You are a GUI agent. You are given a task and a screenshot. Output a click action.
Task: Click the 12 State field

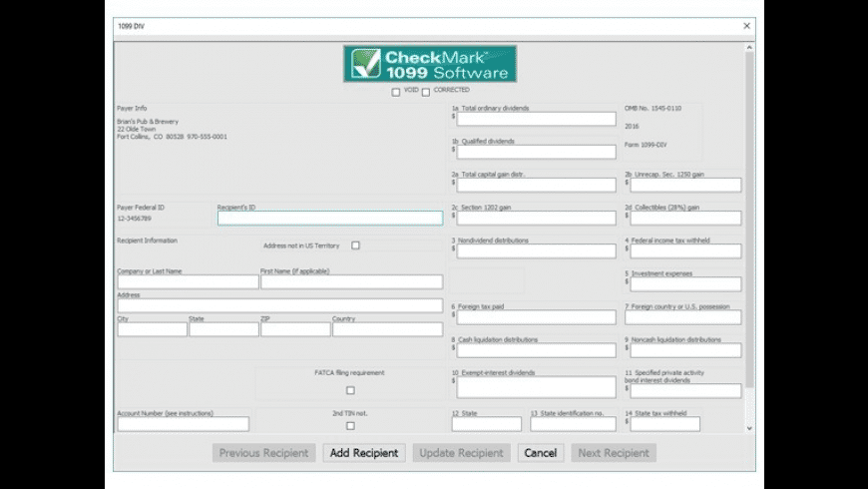(487, 424)
